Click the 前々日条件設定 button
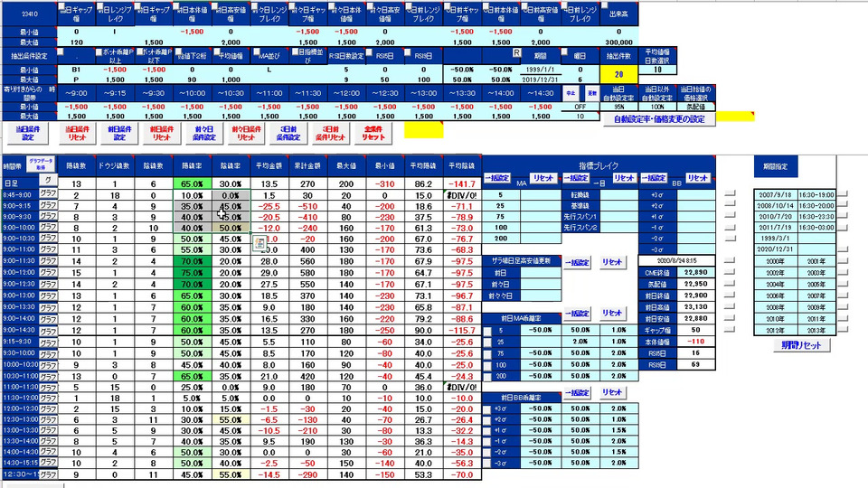Viewport: 868px width, 488px height. [x=203, y=133]
